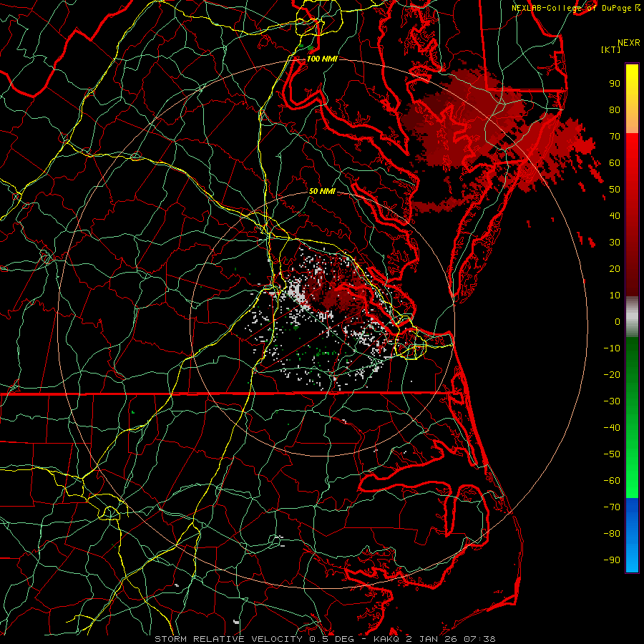644x644 pixels.
Task: Click the 100 NMI range ring label
Action: click(x=322, y=59)
